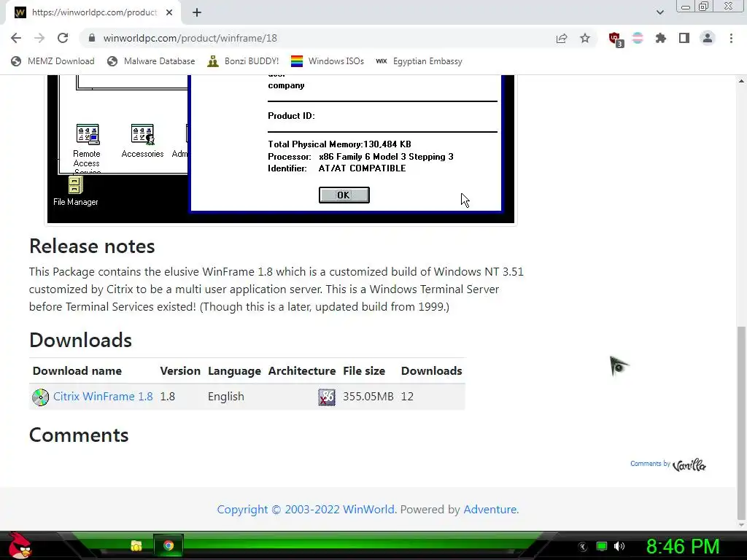Open the file explorer taskbar icon
This screenshot has width=747, height=560.
coord(136,545)
